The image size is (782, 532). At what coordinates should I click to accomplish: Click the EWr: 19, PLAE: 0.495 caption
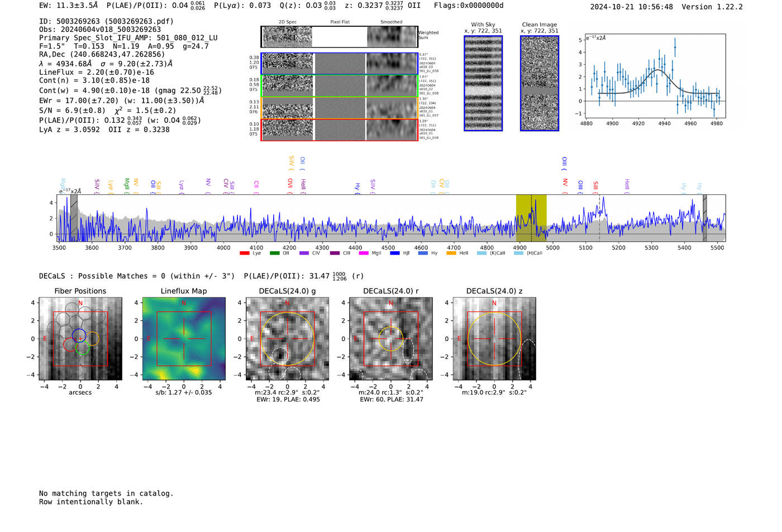[x=288, y=400]
